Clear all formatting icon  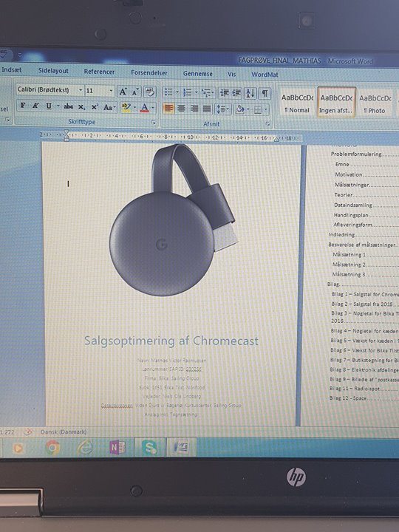[149, 92]
